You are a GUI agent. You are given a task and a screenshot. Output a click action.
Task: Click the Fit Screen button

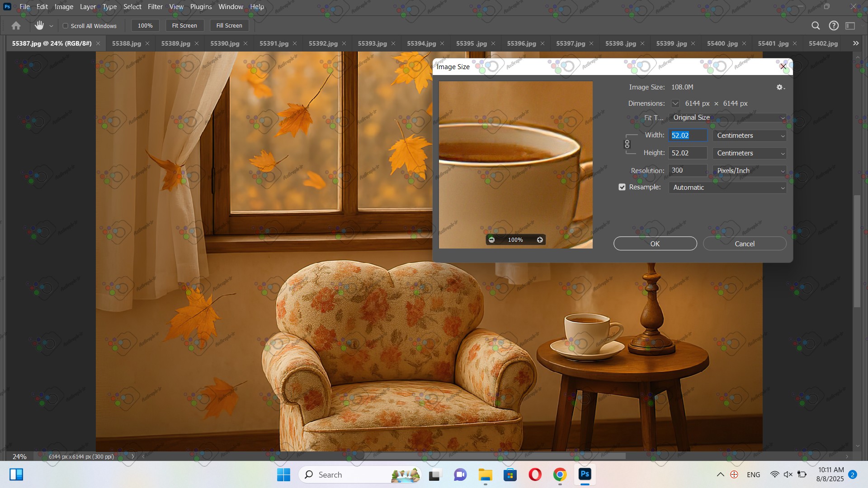point(184,26)
